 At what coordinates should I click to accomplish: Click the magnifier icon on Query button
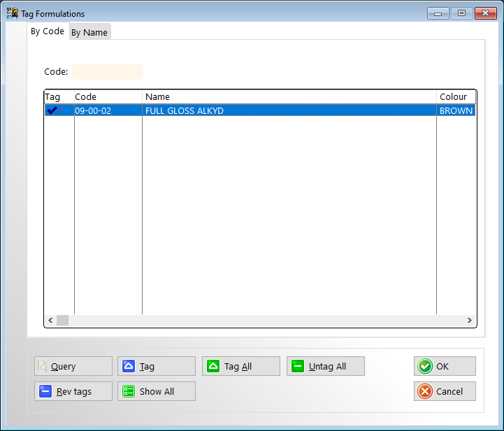(x=43, y=367)
